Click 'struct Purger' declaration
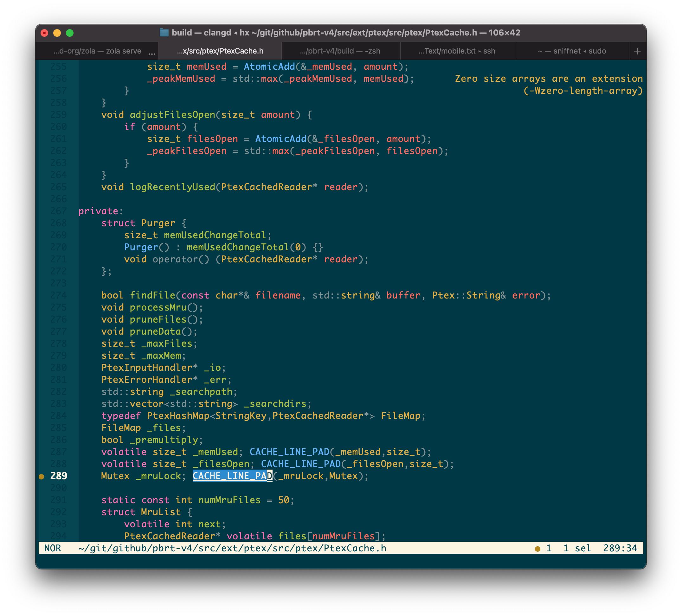 click(x=138, y=223)
